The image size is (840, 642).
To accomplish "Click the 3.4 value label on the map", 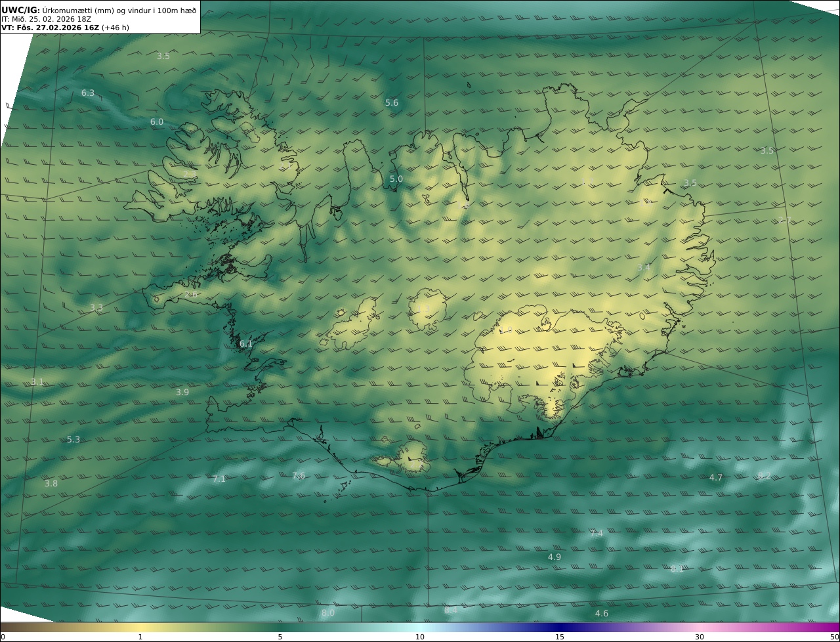I will [x=644, y=268].
